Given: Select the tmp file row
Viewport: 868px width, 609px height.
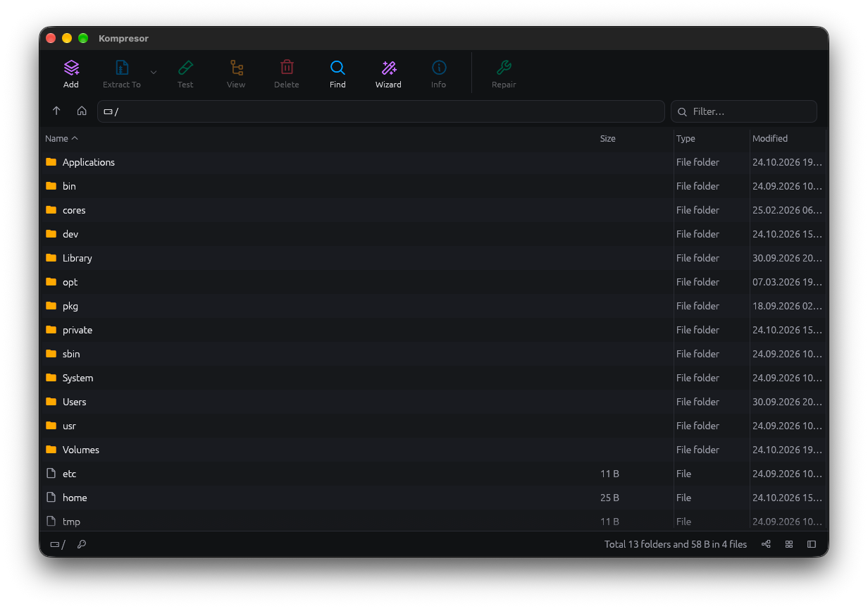Looking at the screenshot, I should pyautogui.click(x=433, y=521).
